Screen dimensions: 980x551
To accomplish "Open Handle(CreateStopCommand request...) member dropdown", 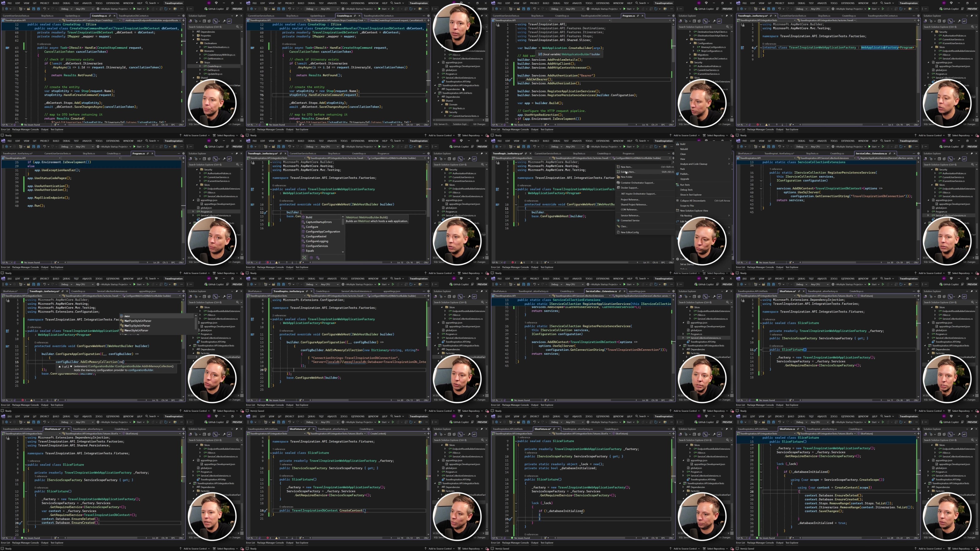I will pyautogui.click(x=396, y=20).
